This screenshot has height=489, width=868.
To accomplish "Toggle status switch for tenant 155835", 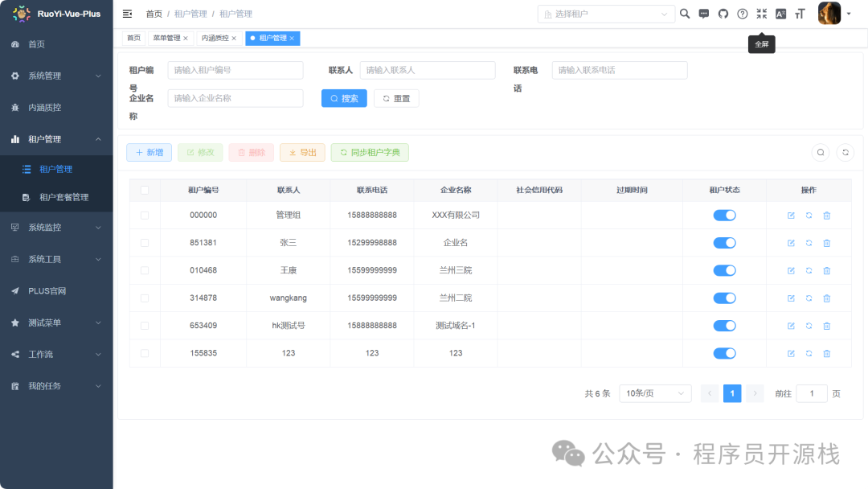I will tap(724, 353).
